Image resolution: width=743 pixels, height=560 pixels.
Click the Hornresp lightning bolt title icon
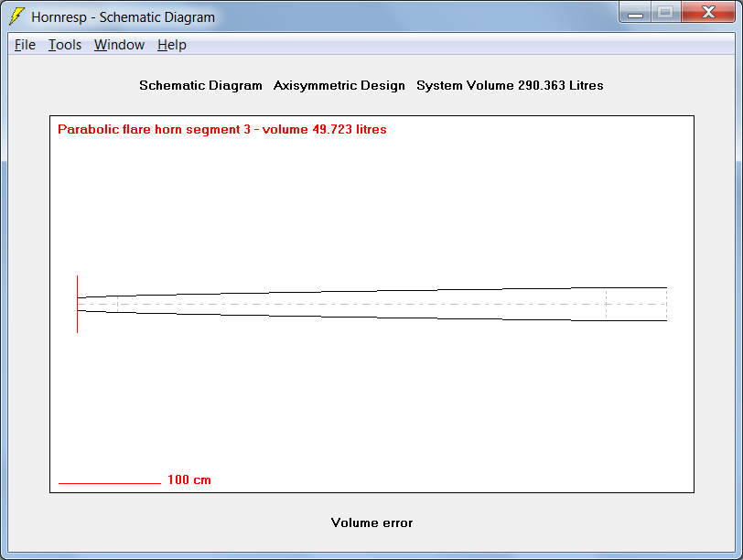pyautogui.click(x=17, y=16)
